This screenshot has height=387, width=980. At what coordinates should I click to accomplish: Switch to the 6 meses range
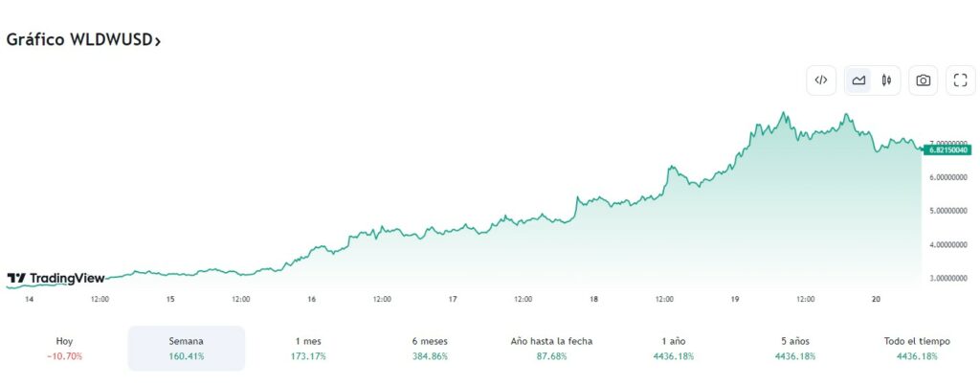click(428, 349)
